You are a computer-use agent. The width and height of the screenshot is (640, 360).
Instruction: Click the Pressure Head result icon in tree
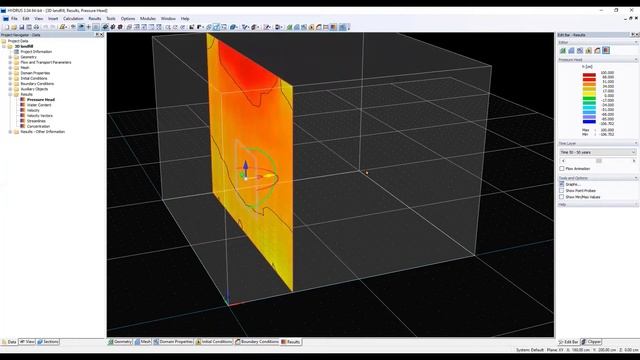coord(23,100)
